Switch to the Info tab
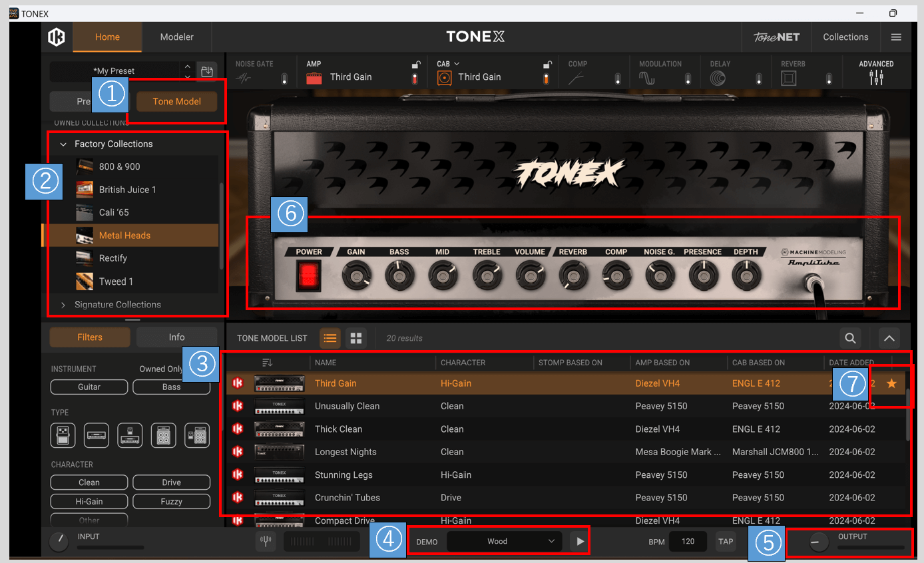 (x=176, y=337)
